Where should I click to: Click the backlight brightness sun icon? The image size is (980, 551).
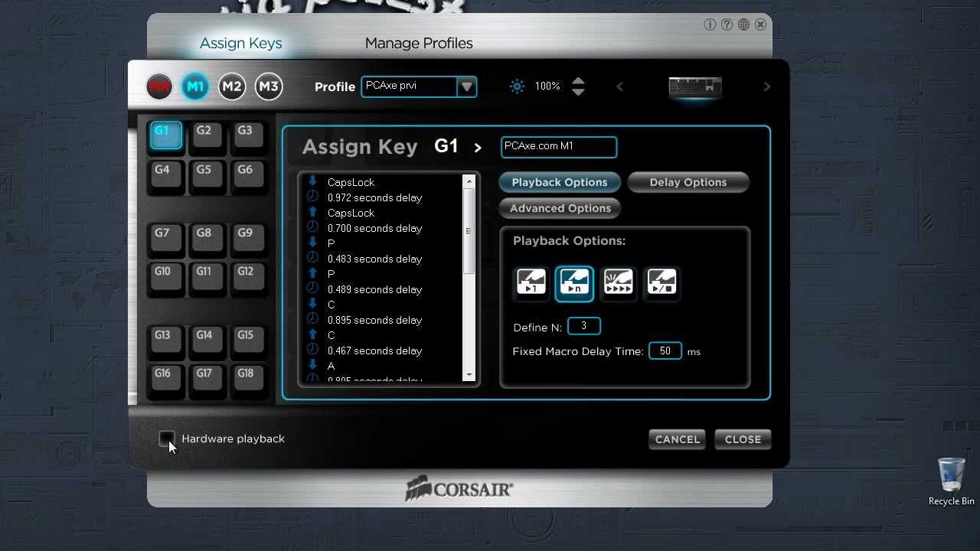coord(518,86)
